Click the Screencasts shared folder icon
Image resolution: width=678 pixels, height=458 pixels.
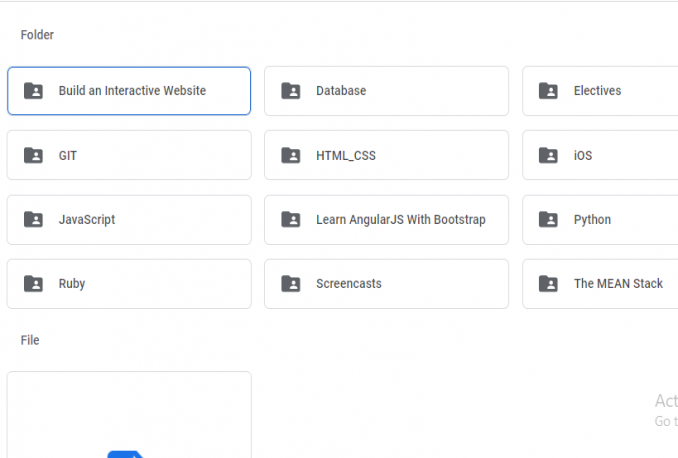(x=291, y=284)
